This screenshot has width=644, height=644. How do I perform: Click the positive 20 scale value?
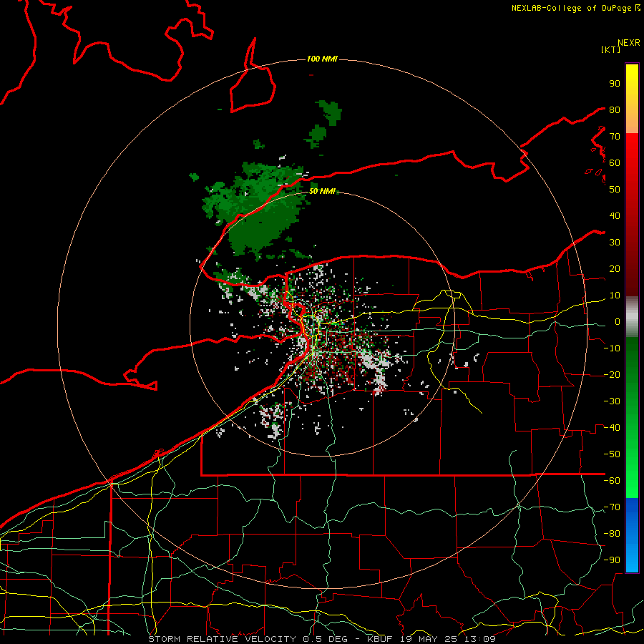tap(615, 269)
